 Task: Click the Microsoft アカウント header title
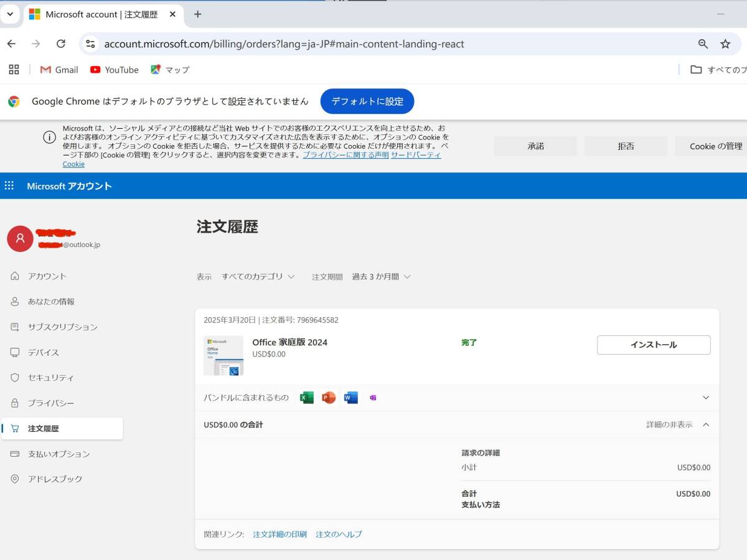69,186
